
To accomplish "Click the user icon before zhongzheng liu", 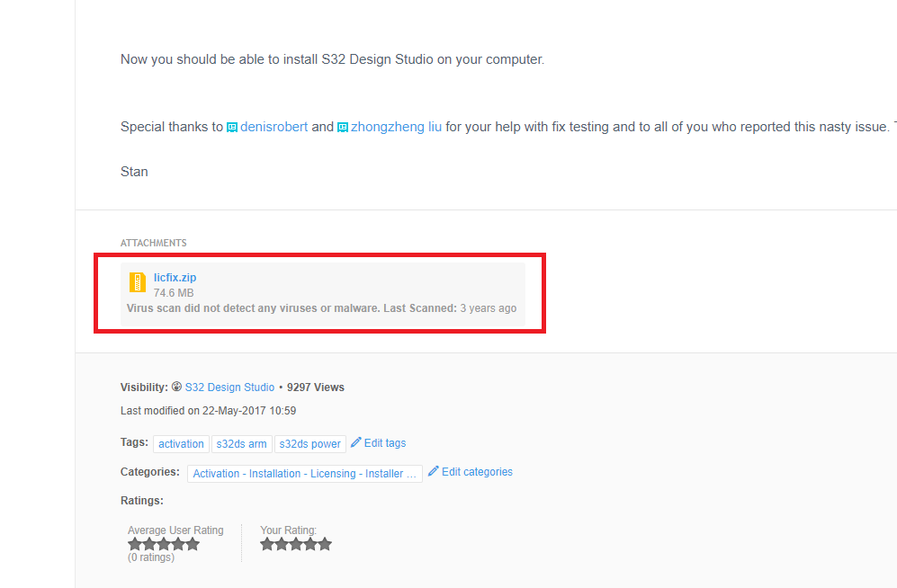I will pyautogui.click(x=343, y=128).
